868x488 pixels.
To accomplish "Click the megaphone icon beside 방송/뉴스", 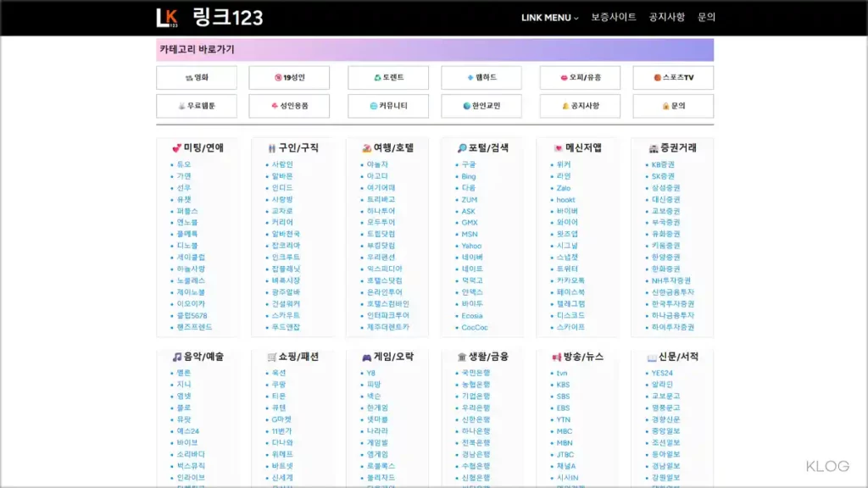I will tap(557, 358).
